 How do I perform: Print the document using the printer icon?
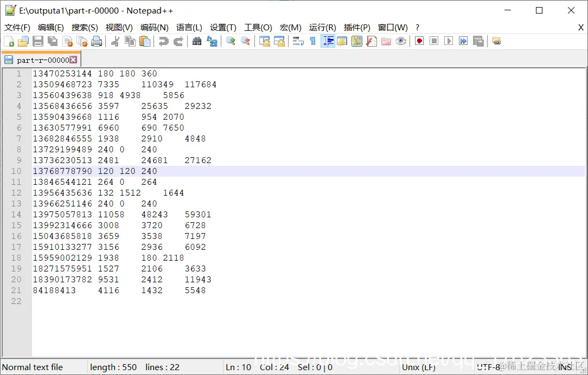click(x=97, y=41)
